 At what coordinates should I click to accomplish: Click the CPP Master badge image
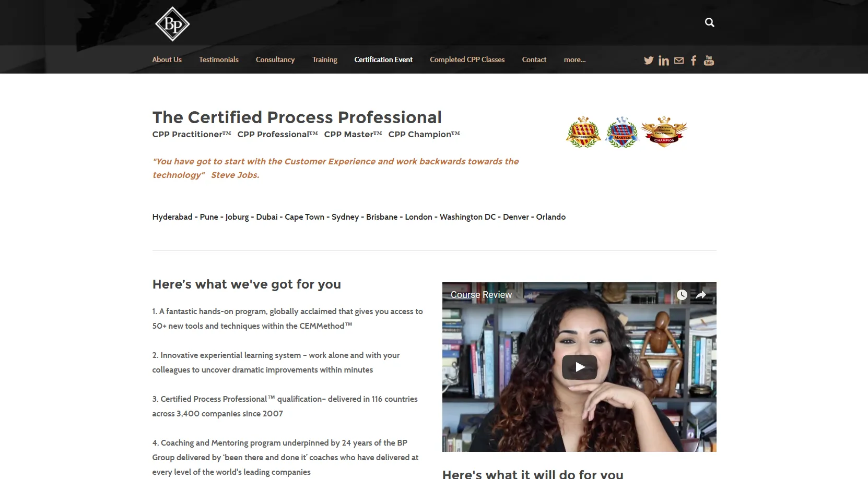[x=622, y=132]
